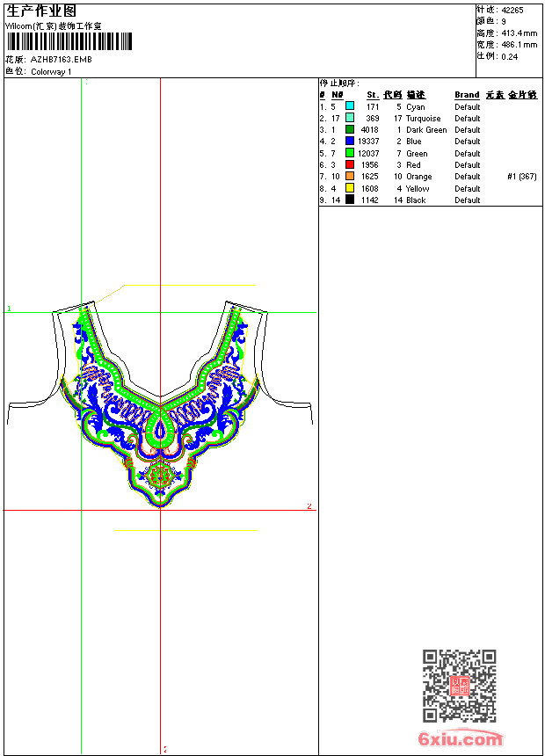Click the Colorway 1 label
The width and height of the screenshot is (545, 756).
[52, 72]
